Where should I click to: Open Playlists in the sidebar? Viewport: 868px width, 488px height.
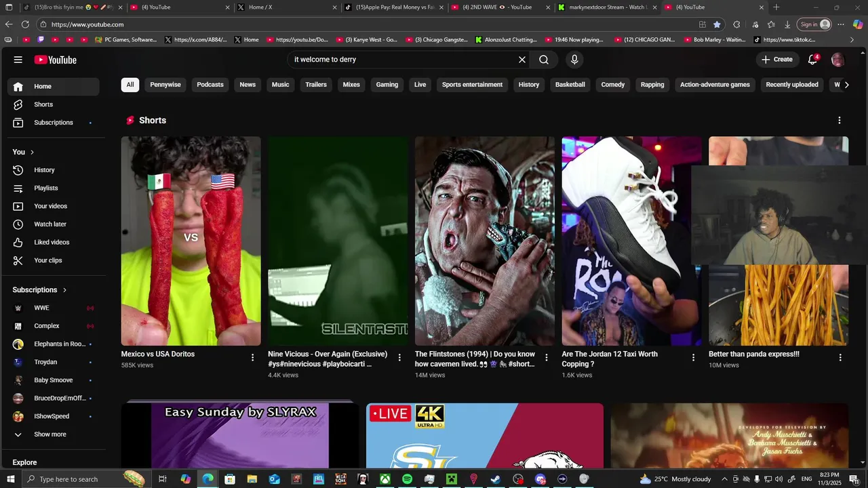(54, 188)
